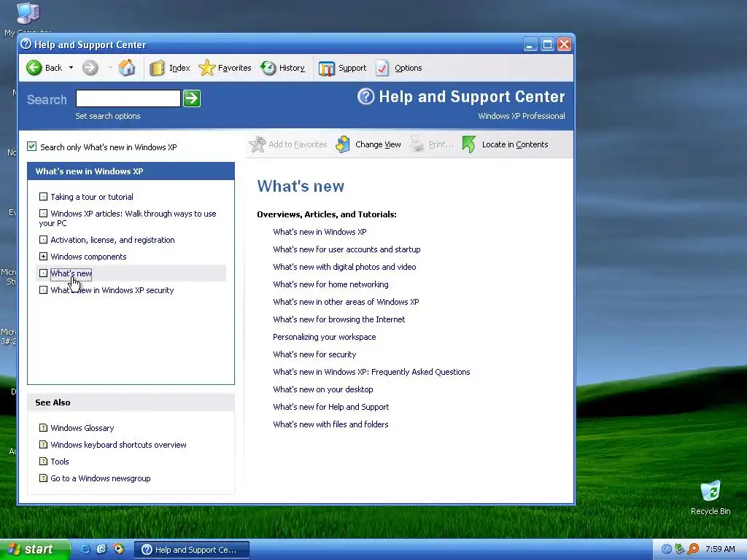Open the Options checklist icon

(382, 68)
